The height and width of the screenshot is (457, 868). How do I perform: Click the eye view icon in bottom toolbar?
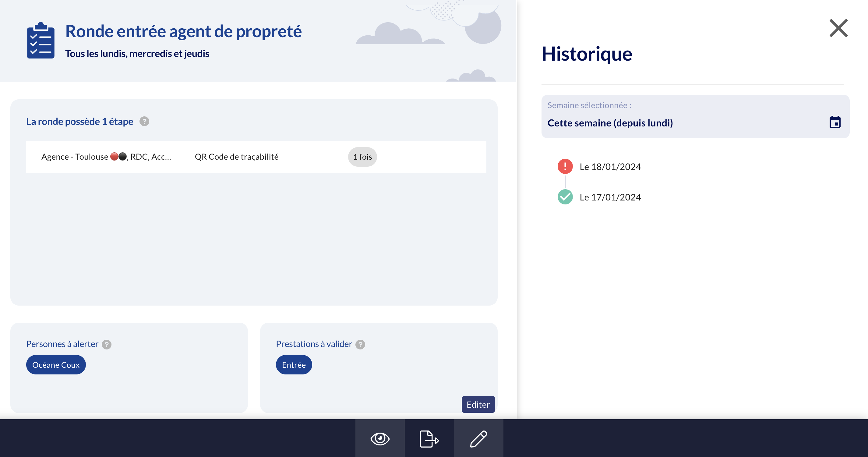pos(380,439)
